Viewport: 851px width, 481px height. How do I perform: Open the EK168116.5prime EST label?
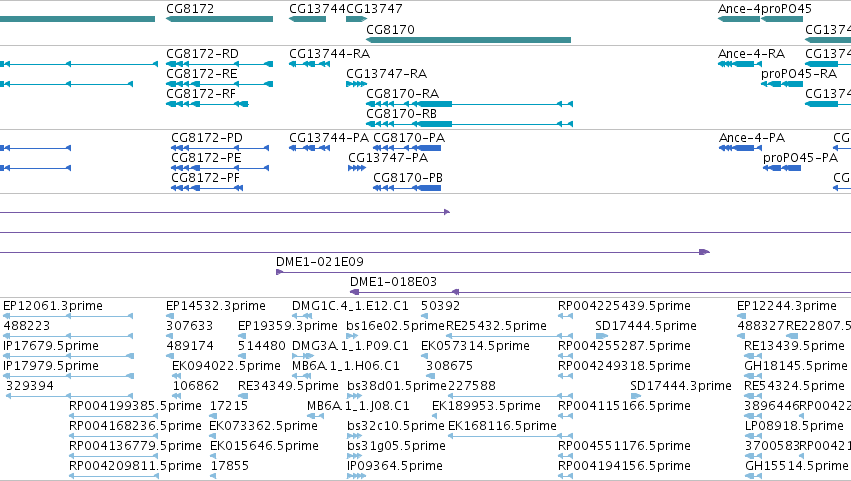point(503,426)
